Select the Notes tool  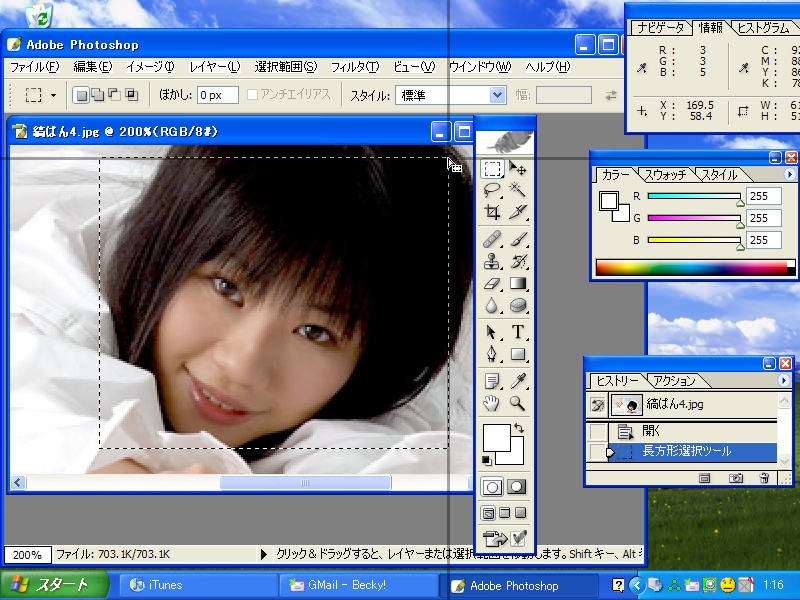click(x=492, y=381)
